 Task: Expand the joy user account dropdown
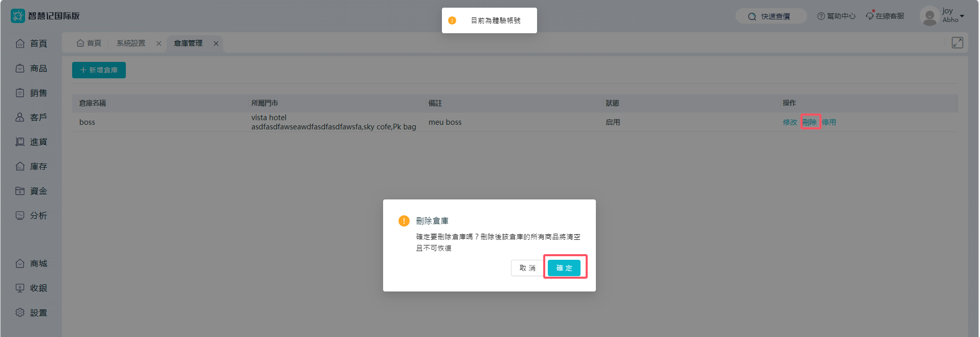click(x=962, y=16)
